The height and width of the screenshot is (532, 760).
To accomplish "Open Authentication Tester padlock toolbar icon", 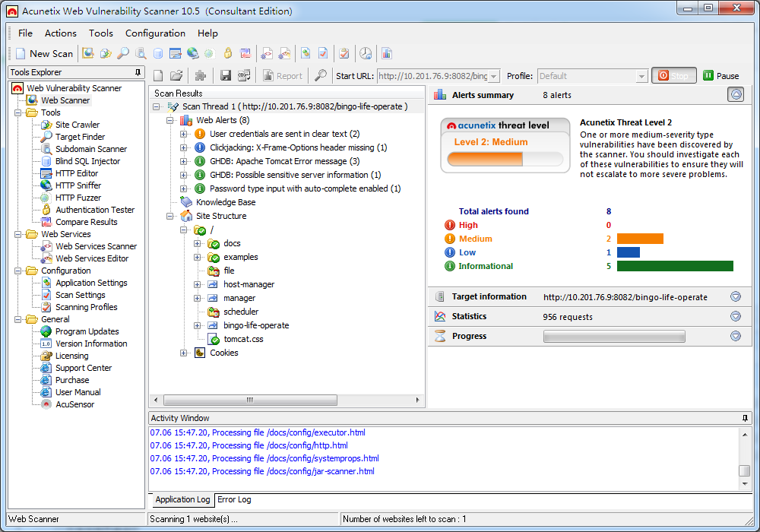I will click(228, 53).
